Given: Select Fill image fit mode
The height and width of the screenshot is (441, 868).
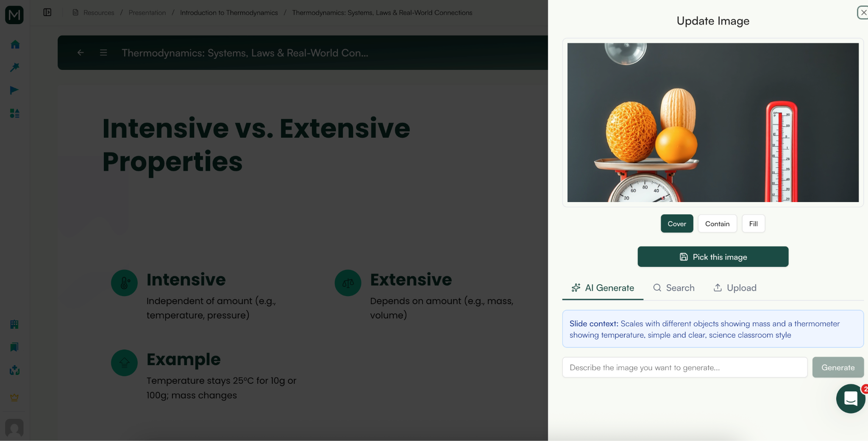Looking at the screenshot, I should [753, 223].
